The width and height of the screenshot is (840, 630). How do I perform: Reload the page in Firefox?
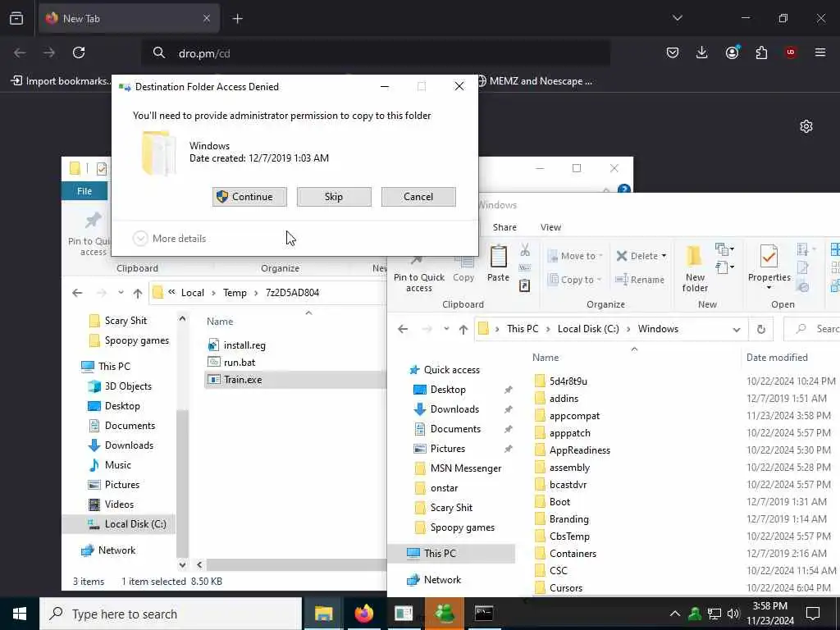pos(79,52)
